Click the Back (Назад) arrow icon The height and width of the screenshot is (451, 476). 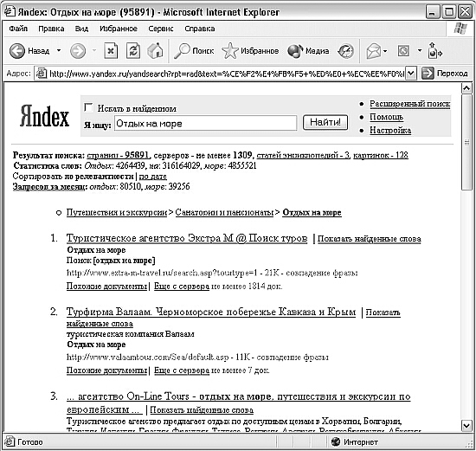tap(17, 51)
